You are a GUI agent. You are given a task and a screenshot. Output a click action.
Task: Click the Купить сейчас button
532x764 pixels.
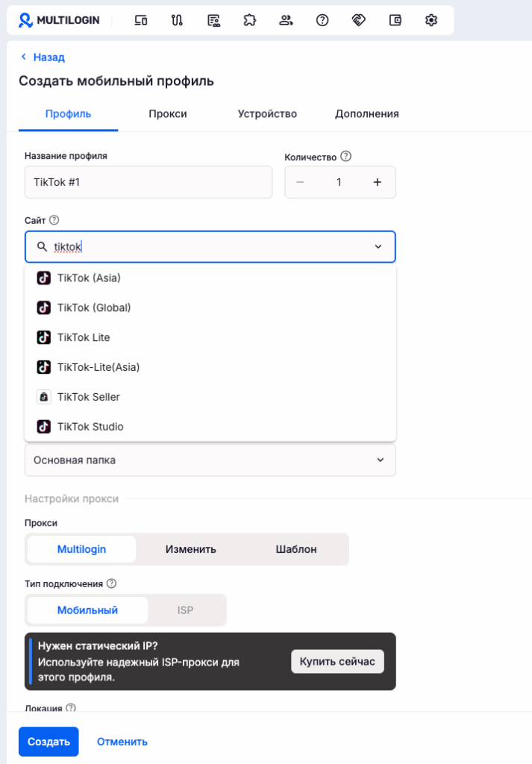click(x=337, y=661)
